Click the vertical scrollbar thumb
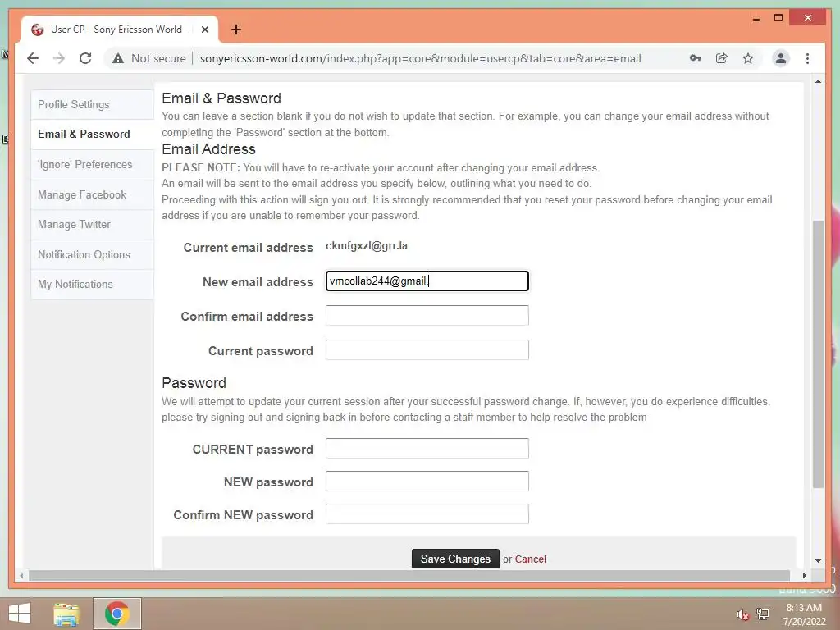 tap(818, 354)
